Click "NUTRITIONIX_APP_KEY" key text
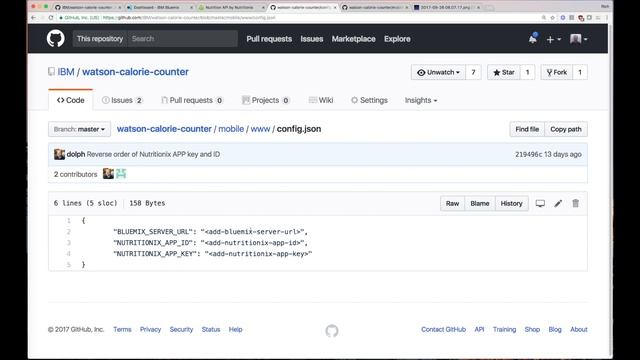Screen dimensions: 640x360 (x=155, y=254)
